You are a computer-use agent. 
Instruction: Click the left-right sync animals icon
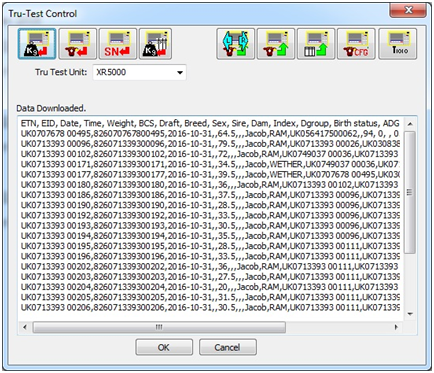(x=236, y=44)
